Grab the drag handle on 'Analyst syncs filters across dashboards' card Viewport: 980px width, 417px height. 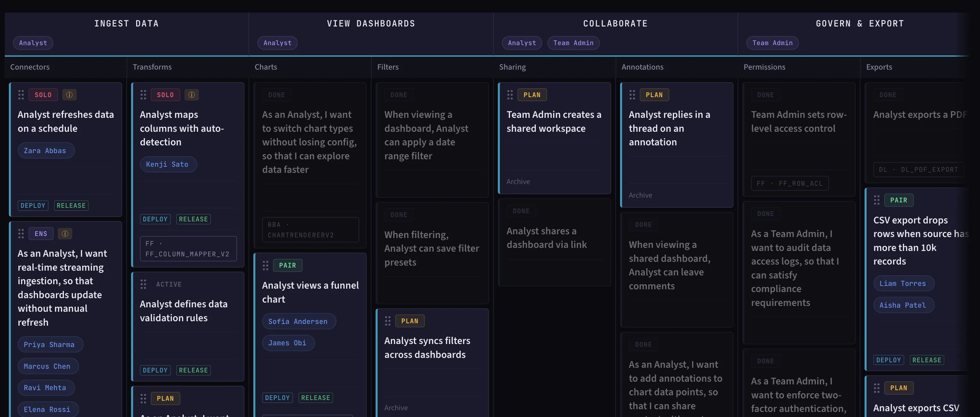click(x=388, y=321)
